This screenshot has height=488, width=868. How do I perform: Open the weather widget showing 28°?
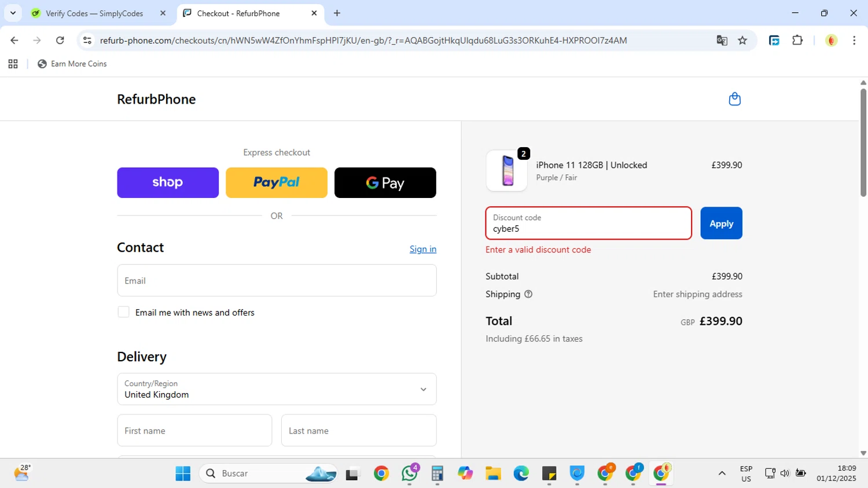click(22, 473)
